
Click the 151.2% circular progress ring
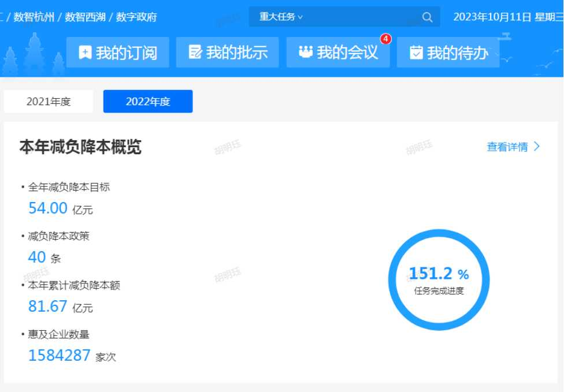click(x=440, y=280)
